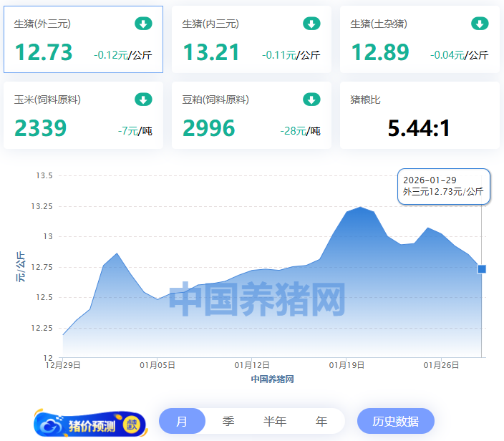Click down arrow icon on 玉米 card

point(143,100)
